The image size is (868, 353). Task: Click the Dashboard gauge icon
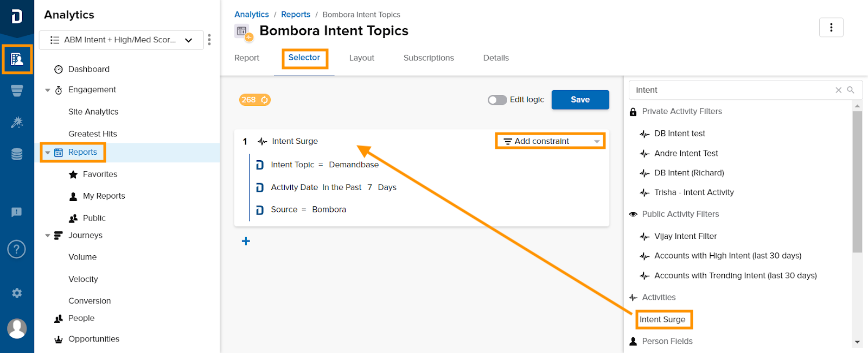pyautogui.click(x=59, y=70)
